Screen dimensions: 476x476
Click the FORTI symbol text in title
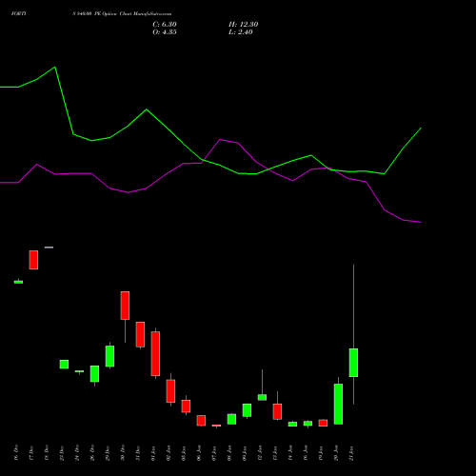18,14
